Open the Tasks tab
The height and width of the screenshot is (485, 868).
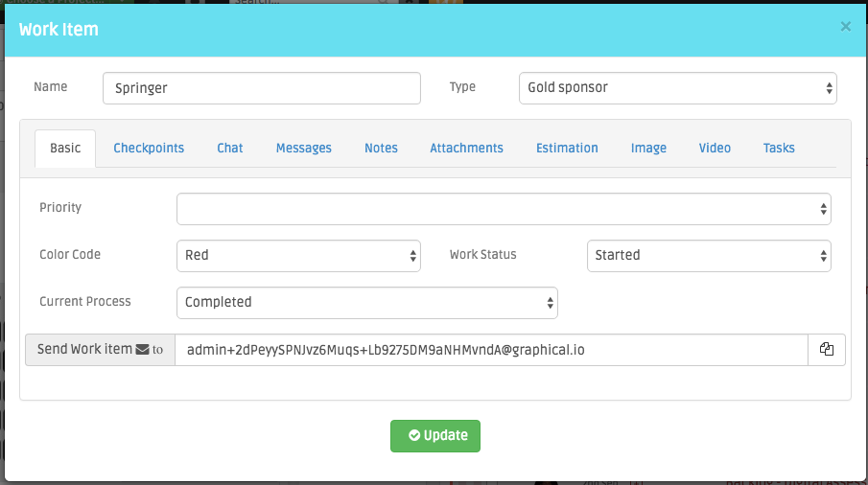tap(779, 149)
